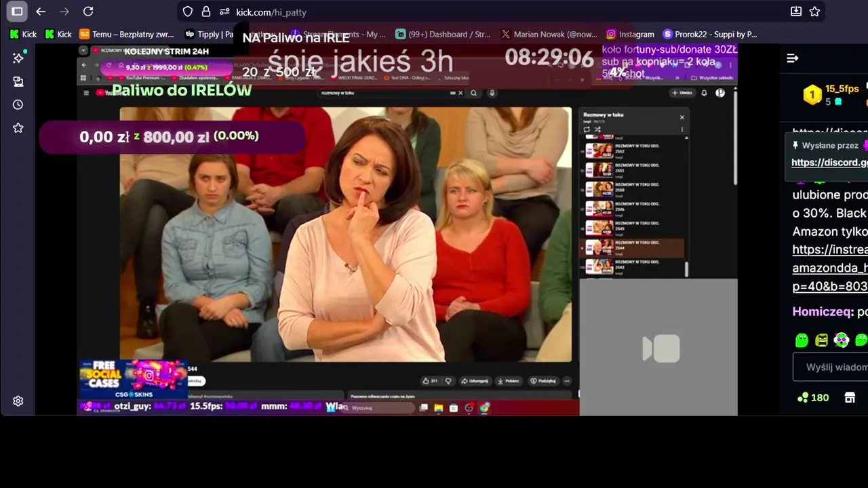Select playlist item Rozmowy w toku odc. 2551
Viewport: 868px width, 488px height.
click(x=633, y=169)
